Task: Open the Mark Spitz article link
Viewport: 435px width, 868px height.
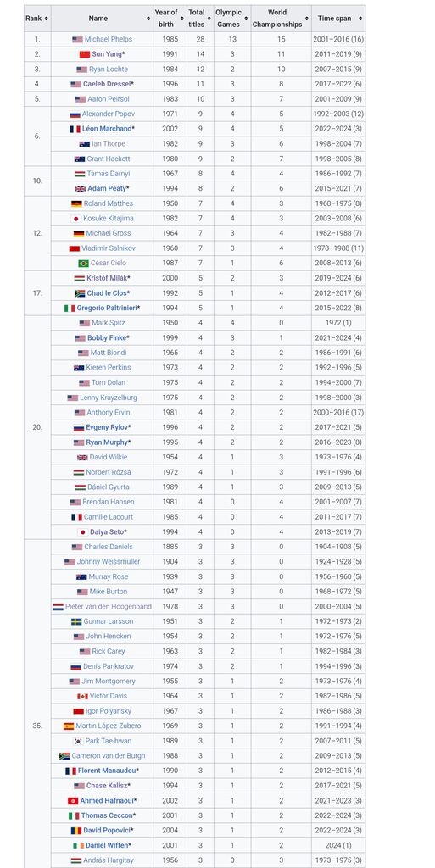Action: 109,323
